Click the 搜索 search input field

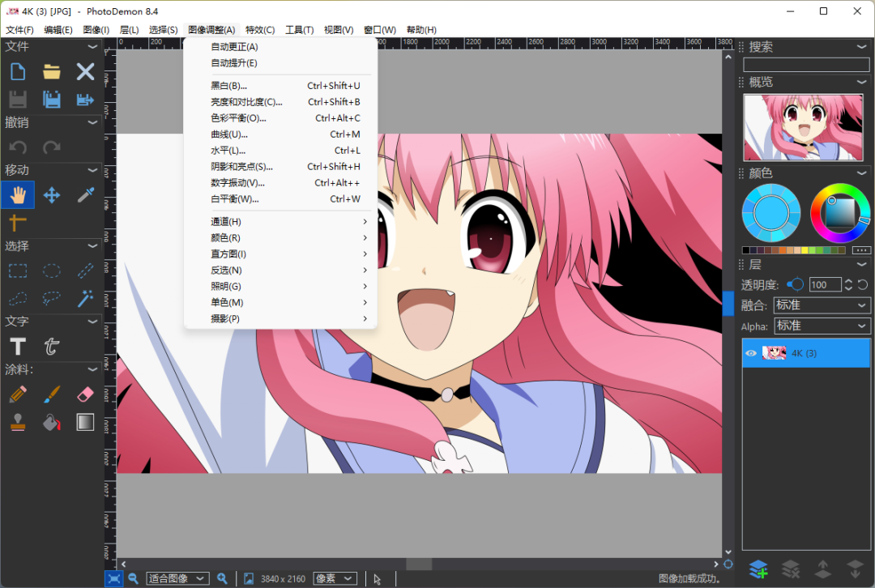805,64
